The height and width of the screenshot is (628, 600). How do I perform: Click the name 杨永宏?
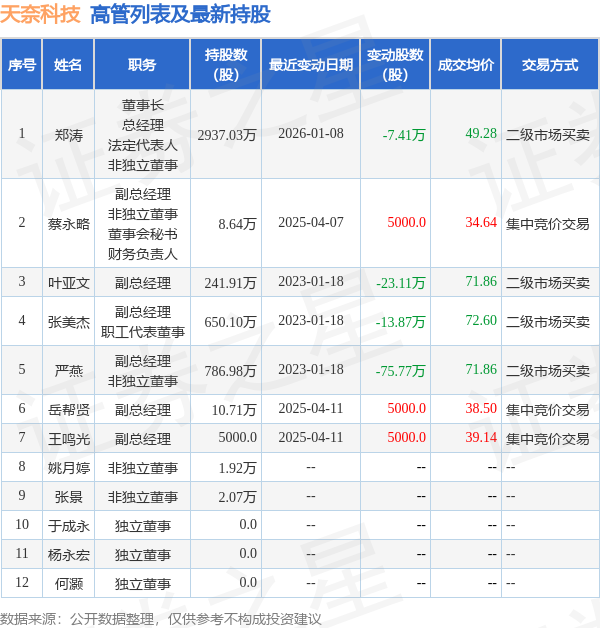coord(68,555)
